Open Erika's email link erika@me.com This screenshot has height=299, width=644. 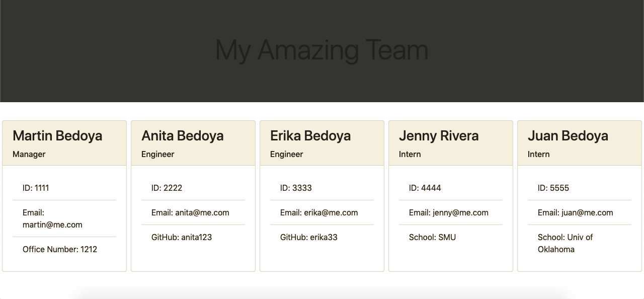click(331, 212)
